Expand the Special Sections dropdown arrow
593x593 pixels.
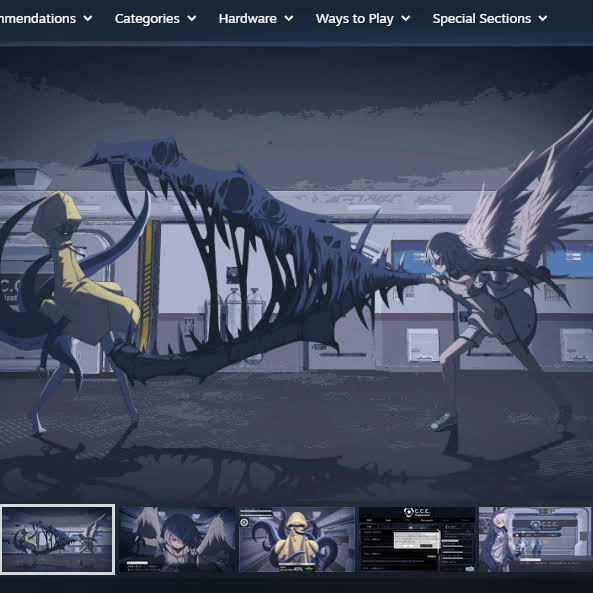[x=543, y=18]
